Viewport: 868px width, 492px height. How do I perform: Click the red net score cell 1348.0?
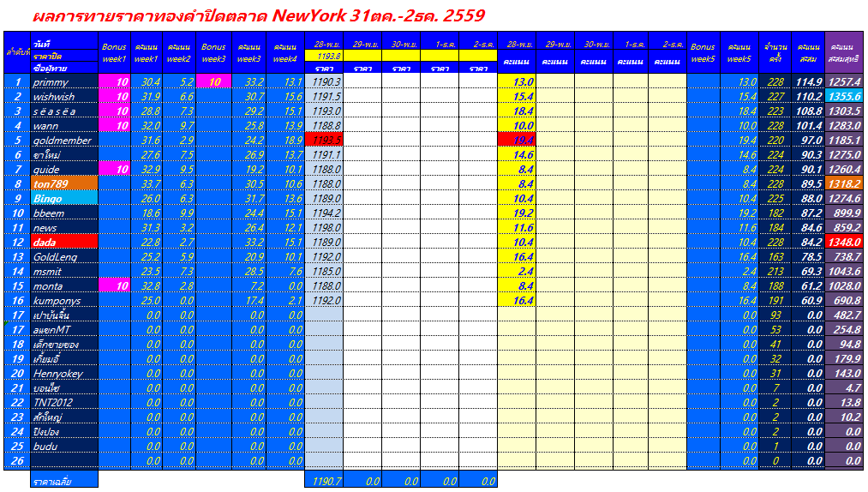(844, 242)
